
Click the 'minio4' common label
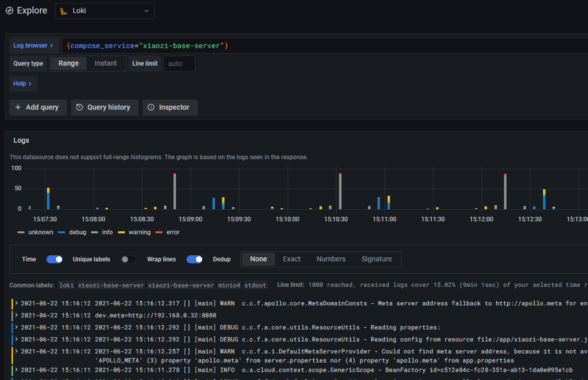tap(229, 285)
